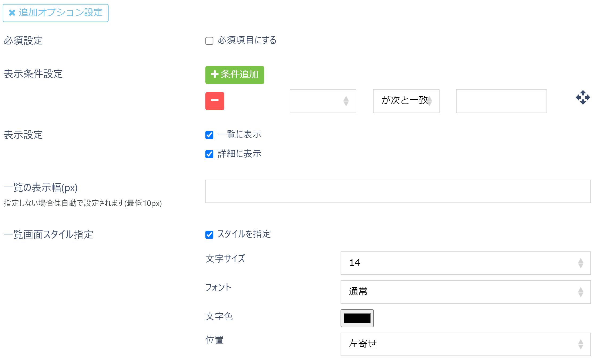Open the が次と一致 condition dropdown

click(406, 101)
